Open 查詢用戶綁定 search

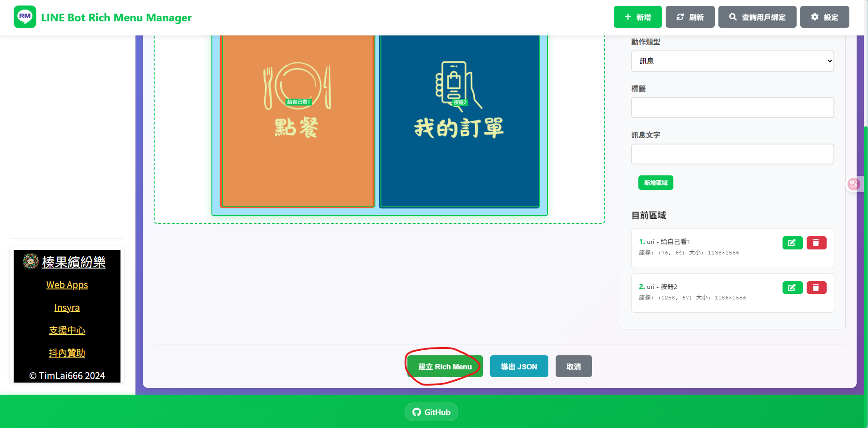pyautogui.click(x=757, y=17)
